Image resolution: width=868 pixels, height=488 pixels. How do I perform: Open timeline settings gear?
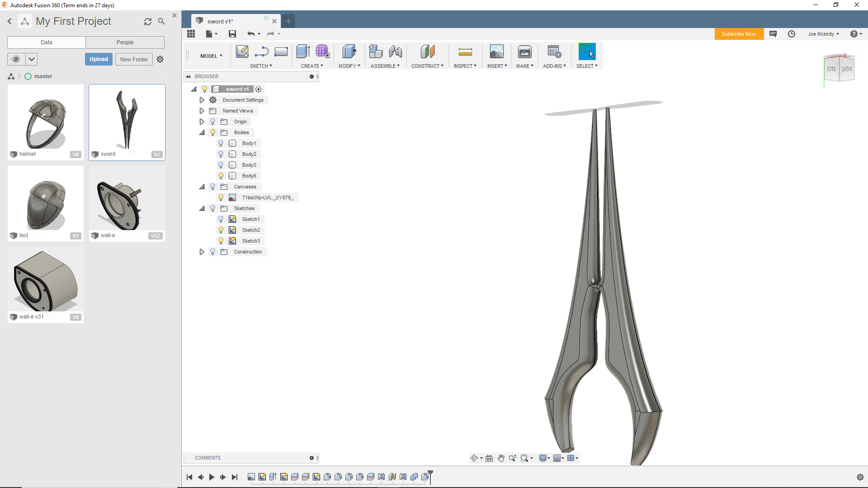tap(860, 477)
